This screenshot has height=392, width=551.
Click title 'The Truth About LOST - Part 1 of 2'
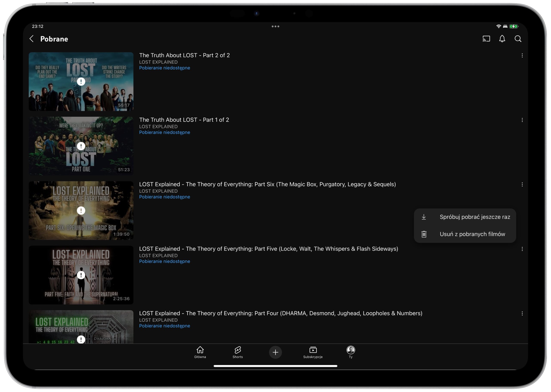tap(184, 120)
